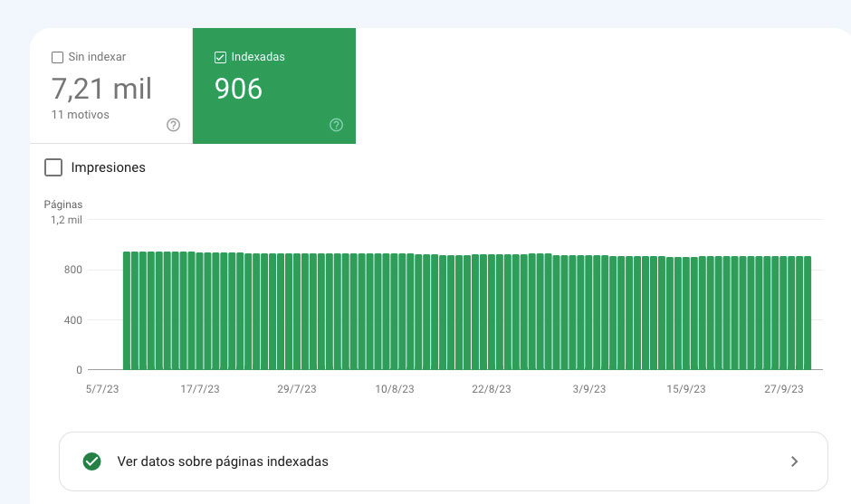Click the help icon on Sin indexar card
Image resolution: width=851 pixels, height=504 pixels.
pyautogui.click(x=174, y=125)
